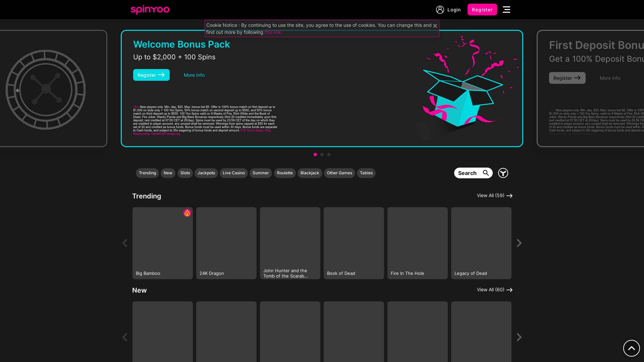The height and width of the screenshot is (362, 644).
Task: Click the left arrow on the New games row
Action: click(125, 337)
